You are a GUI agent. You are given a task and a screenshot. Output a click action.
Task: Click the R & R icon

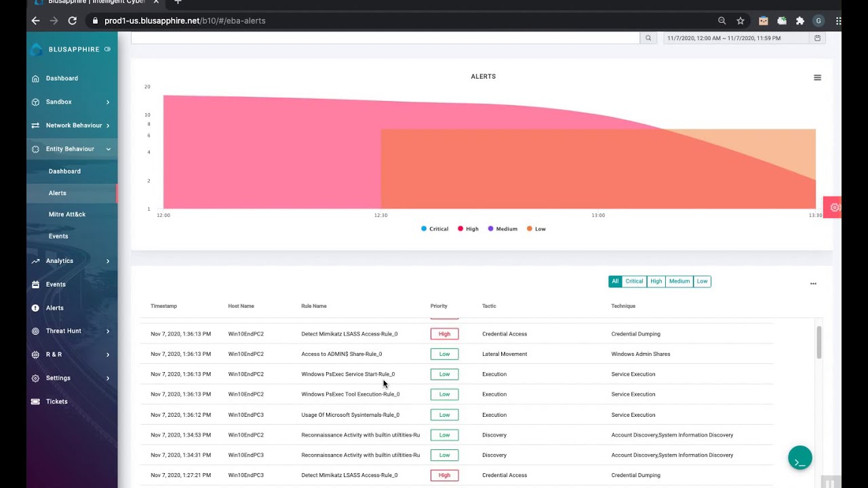coord(35,354)
